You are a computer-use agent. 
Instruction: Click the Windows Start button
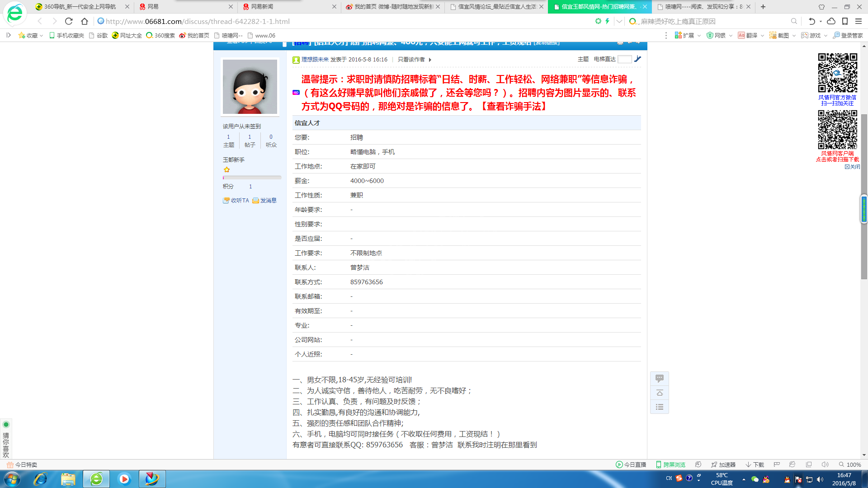[12, 479]
